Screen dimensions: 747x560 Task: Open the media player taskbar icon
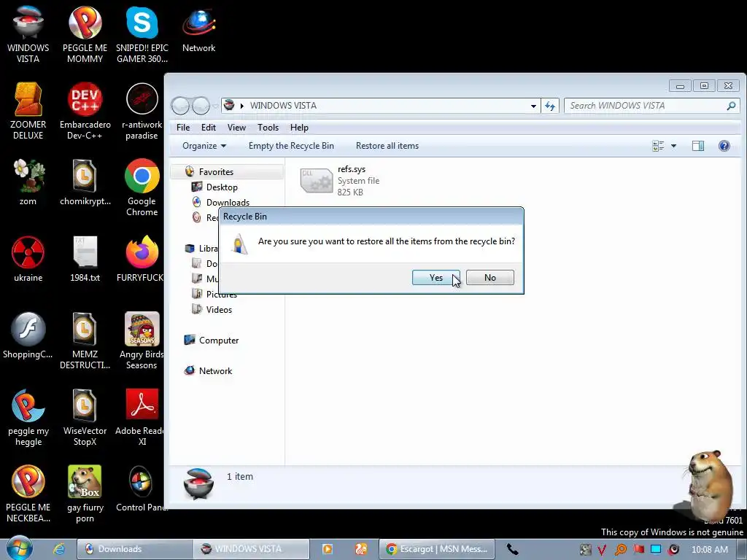coord(328,549)
